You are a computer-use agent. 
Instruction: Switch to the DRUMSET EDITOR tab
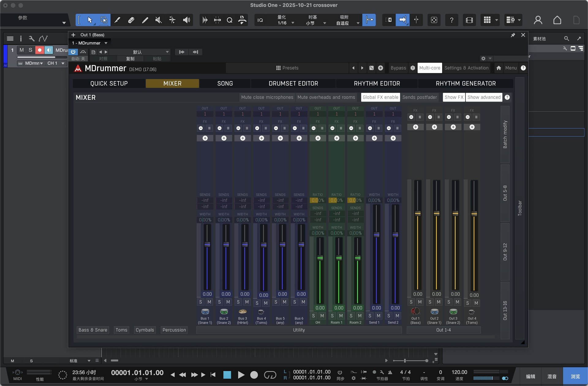pos(293,84)
